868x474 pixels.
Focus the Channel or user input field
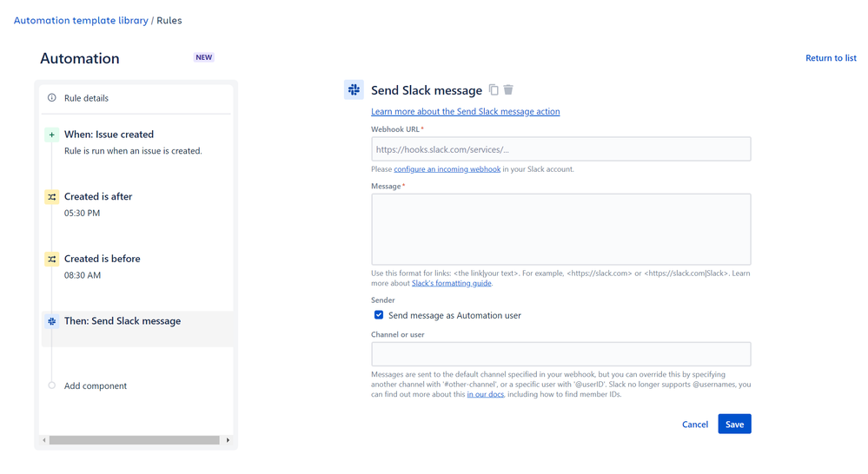560,354
